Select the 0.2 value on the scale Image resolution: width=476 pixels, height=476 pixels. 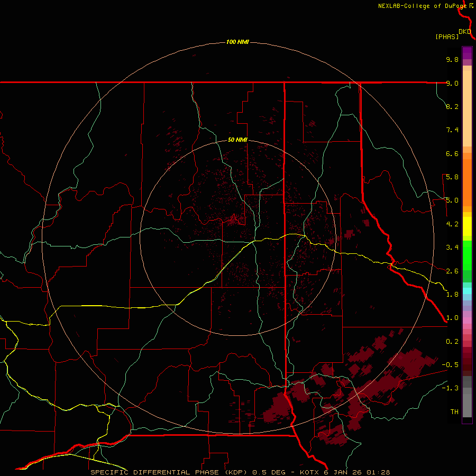point(452,342)
